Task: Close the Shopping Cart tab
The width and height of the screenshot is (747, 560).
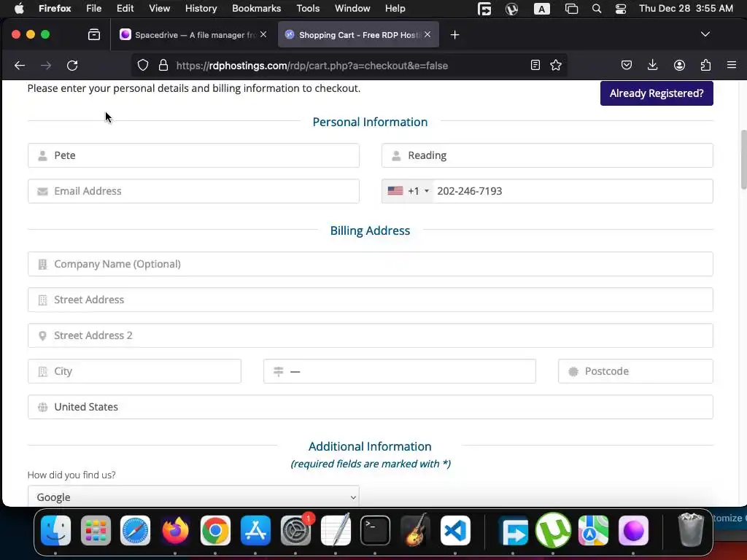Action: pos(427,34)
